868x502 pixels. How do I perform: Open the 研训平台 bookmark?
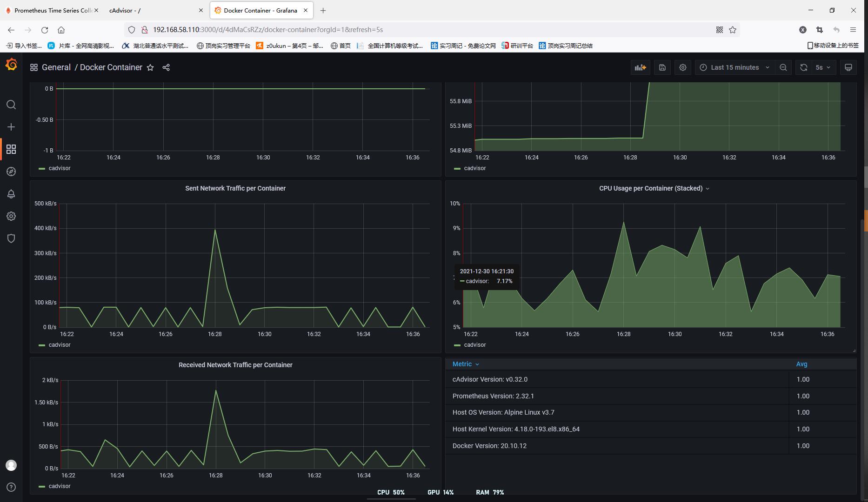(x=517, y=46)
